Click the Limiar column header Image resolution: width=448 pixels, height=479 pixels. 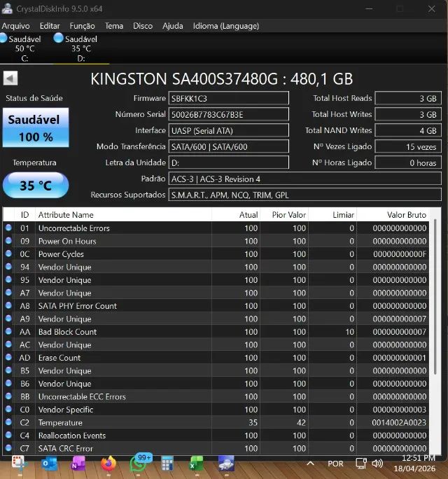point(332,215)
